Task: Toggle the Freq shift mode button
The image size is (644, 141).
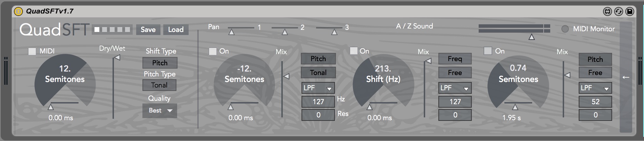Action: click(x=455, y=59)
